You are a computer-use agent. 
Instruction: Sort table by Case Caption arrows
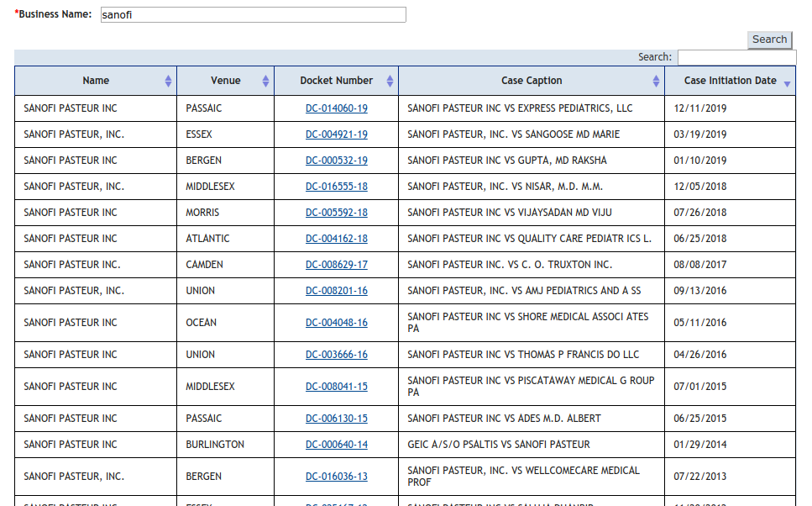coord(656,81)
